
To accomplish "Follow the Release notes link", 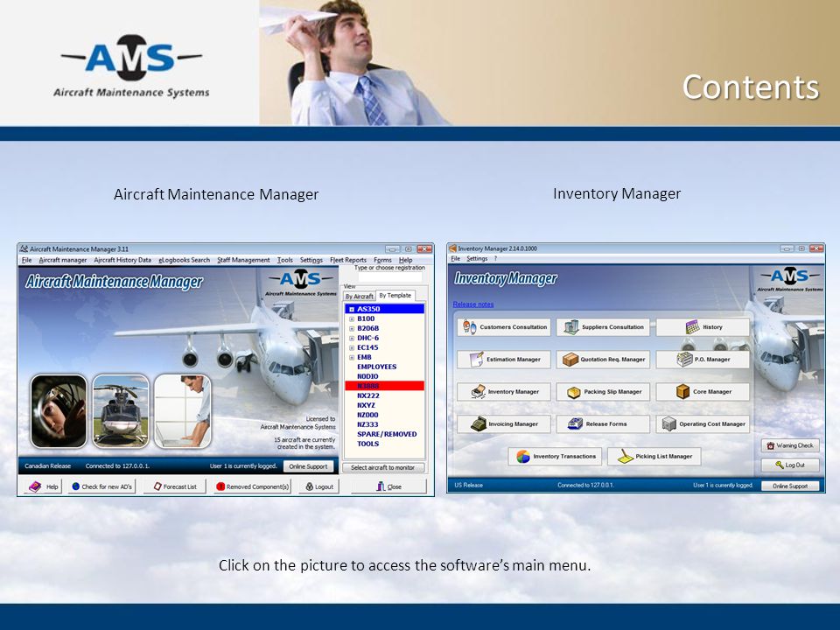I will coord(473,304).
